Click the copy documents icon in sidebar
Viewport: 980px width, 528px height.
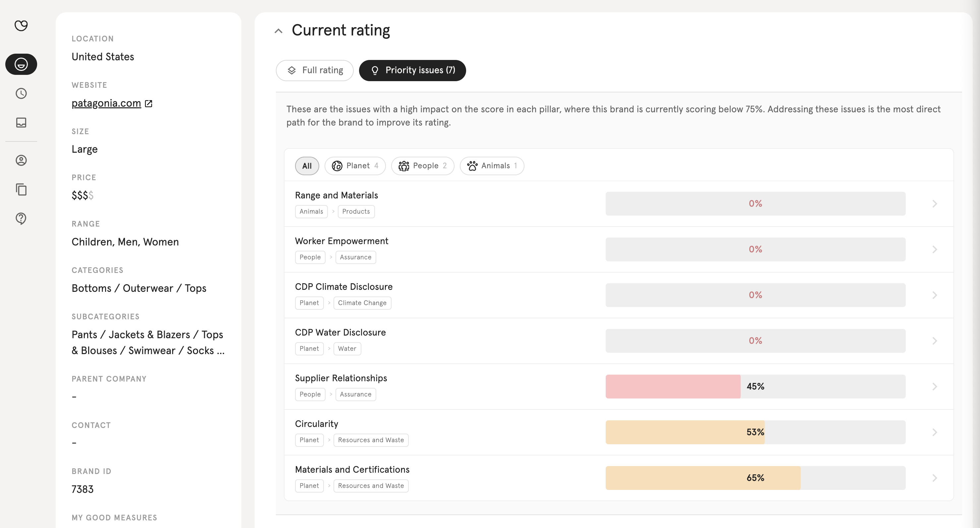pos(21,189)
